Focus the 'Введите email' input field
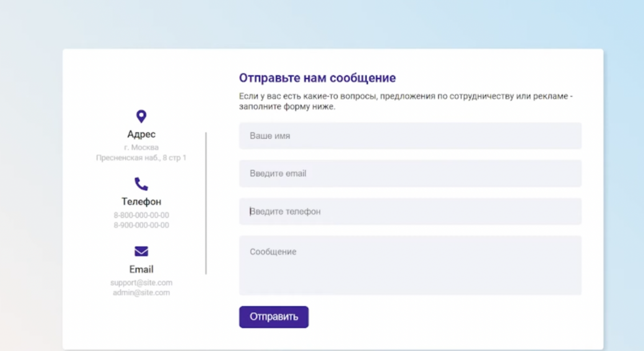The width and height of the screenshot is (644, 351). coord(410,174)
